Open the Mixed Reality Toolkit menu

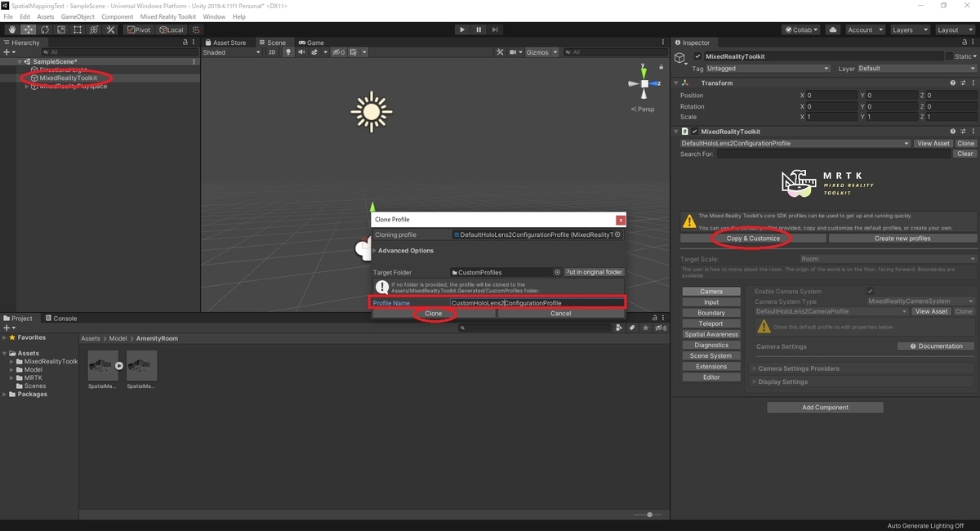(x=168, y=16)
